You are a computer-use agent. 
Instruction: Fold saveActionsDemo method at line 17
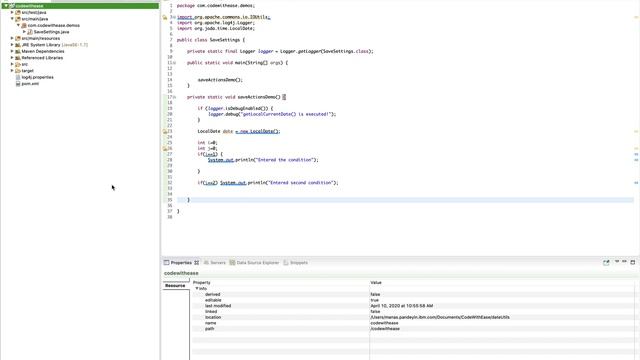pyautogui.click(x=174, y=97)
